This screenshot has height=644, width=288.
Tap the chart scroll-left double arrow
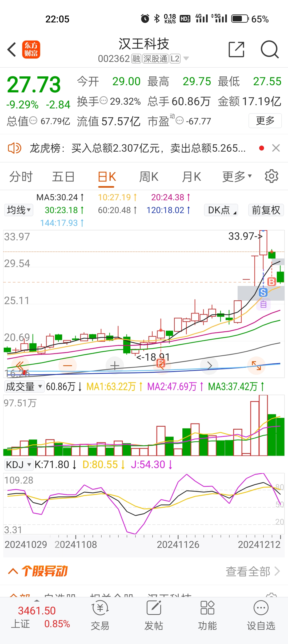(x=20, y=366)
